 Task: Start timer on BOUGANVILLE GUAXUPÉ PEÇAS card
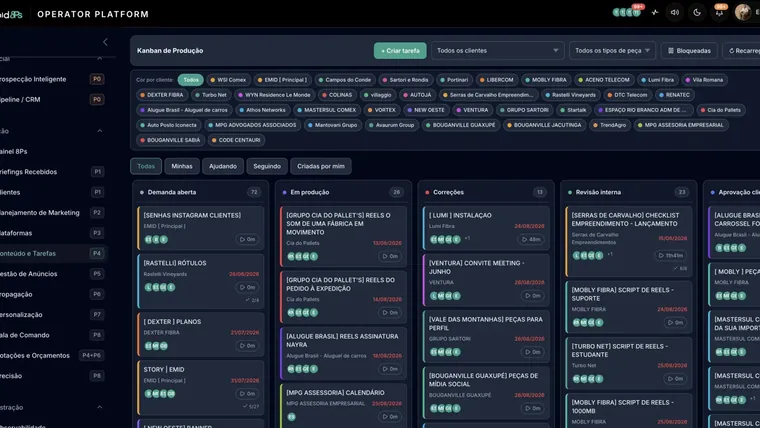tap(533, 408)
